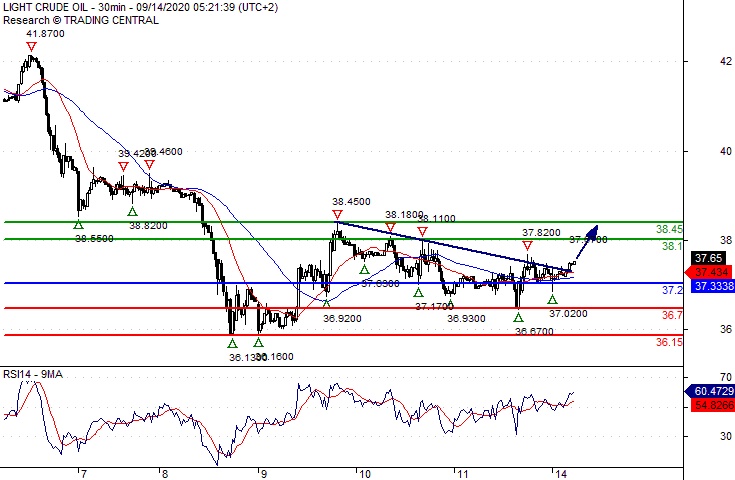735x480 pixels.
Task: Click the red triangle marker beneath 37.8200
Action: pyautogui.click(x=527, y=246)
